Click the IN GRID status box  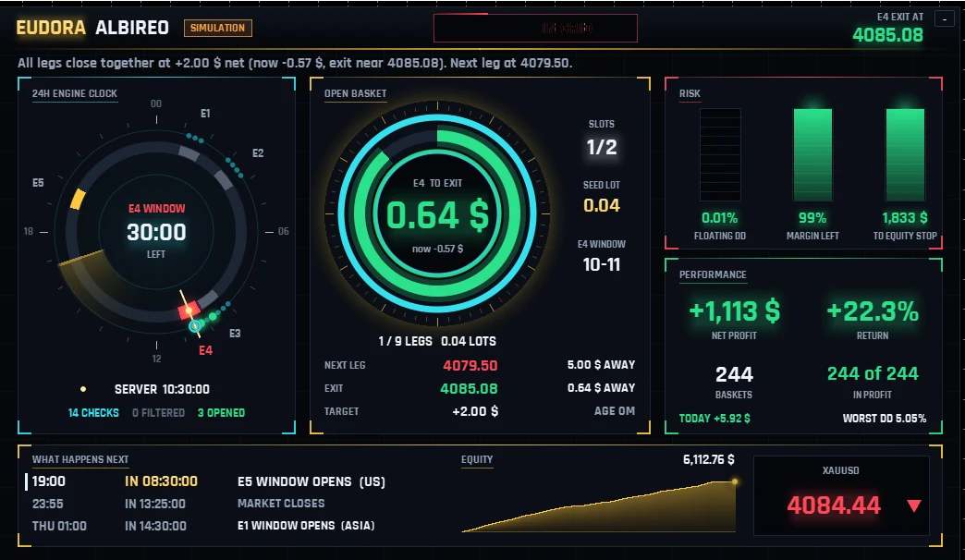coord(535,29)
